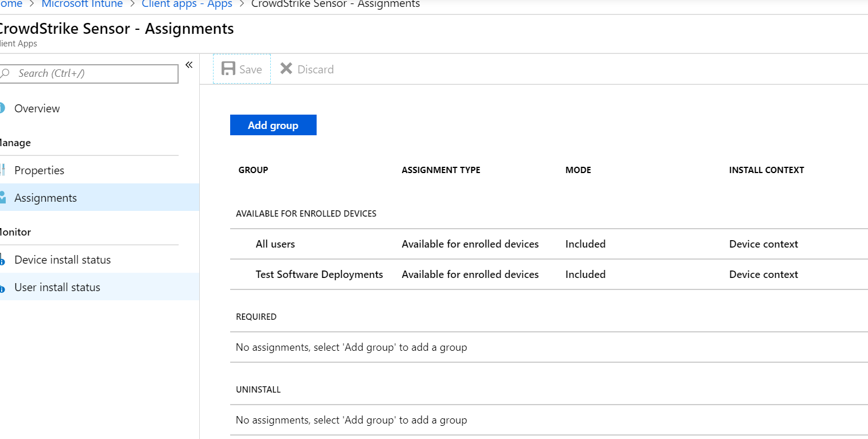This screenshot has width=868, height=439.
Task: Click inside the Search field
Action: point(92,73)
